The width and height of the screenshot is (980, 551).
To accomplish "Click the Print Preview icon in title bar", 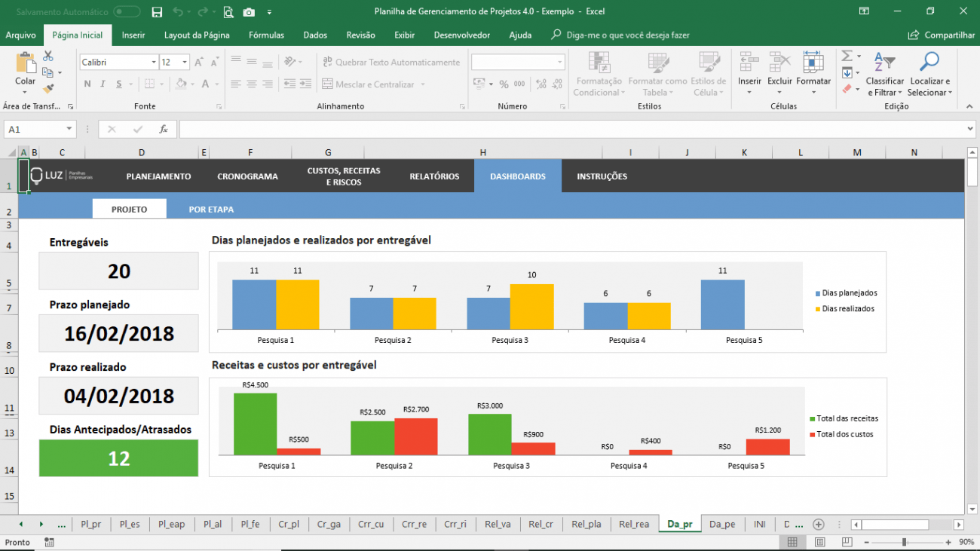I will 228,12.
